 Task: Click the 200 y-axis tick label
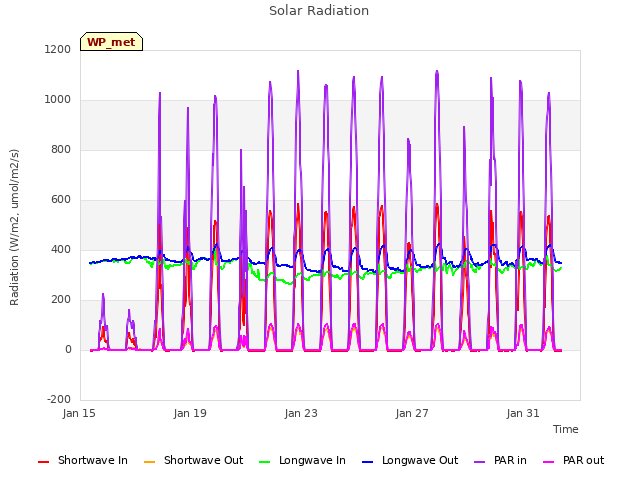(x=61, y=300)
